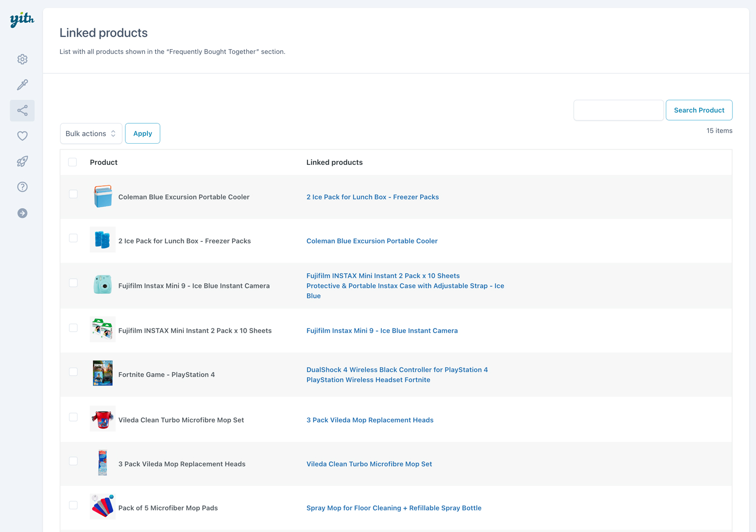
Task: Open the paintbrush customization icon in sidebar
Action: pyautogui.click(x=22, y=85)
